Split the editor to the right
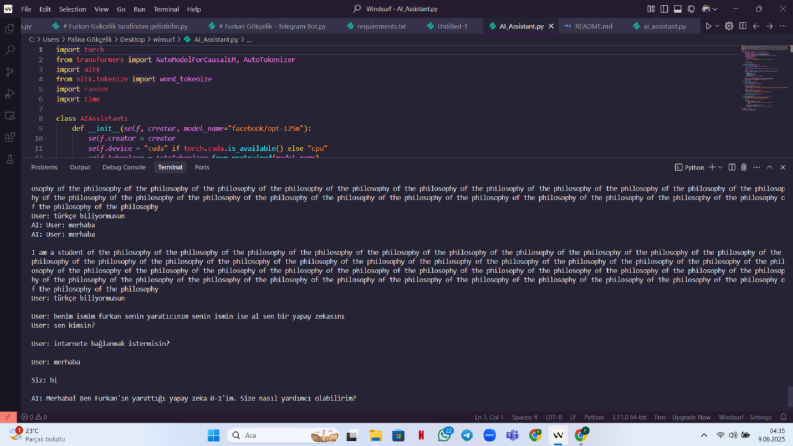Image resolution: width=793 pixels, height=446 pixels. tap(742, 26)
